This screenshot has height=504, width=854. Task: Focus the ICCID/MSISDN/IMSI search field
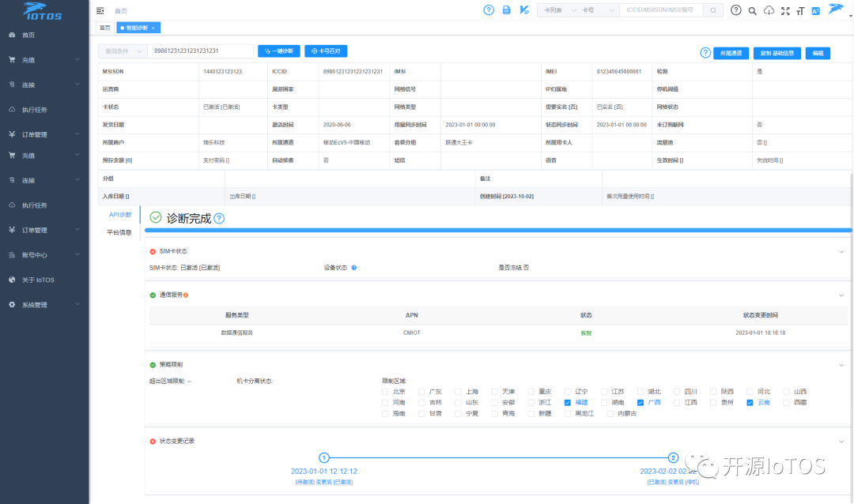[661, 9]
